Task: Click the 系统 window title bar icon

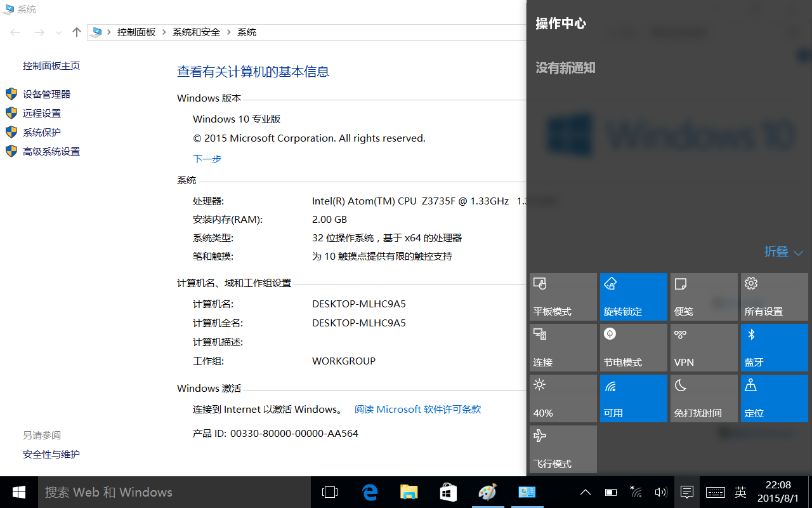Action: (x=8, y=10)
